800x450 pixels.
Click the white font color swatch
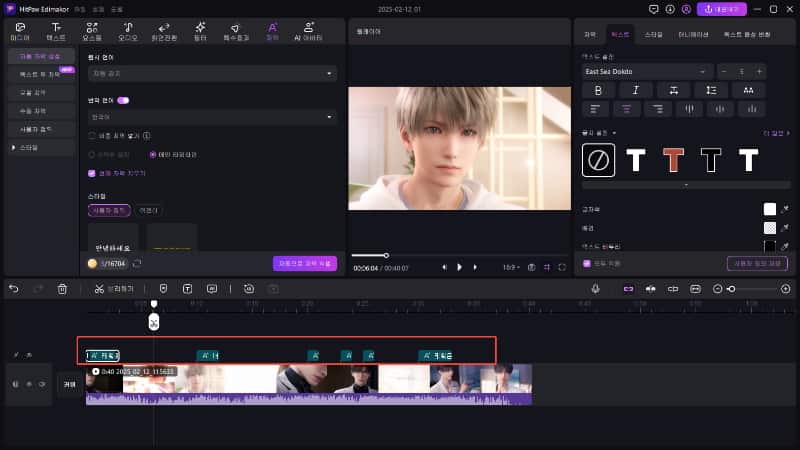pos(770,209)
